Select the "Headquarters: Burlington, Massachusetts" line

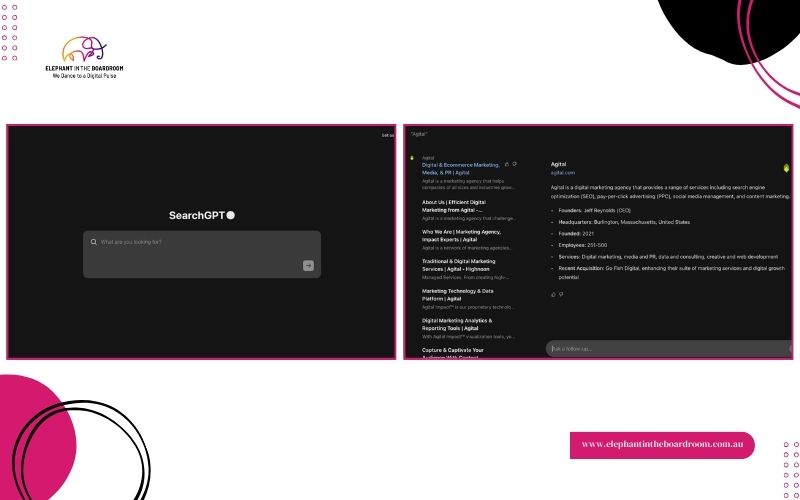point(624,222)
